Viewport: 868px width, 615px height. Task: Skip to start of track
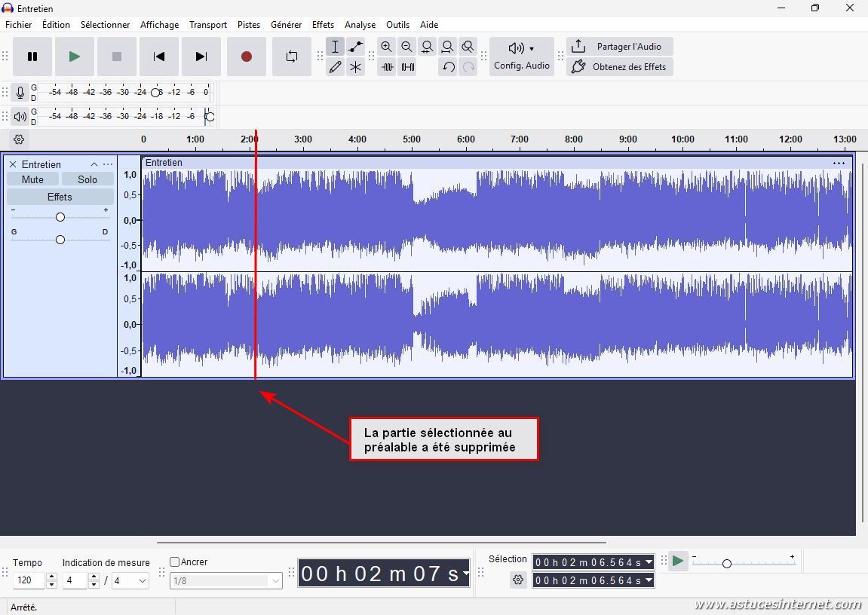pos(158,57)
